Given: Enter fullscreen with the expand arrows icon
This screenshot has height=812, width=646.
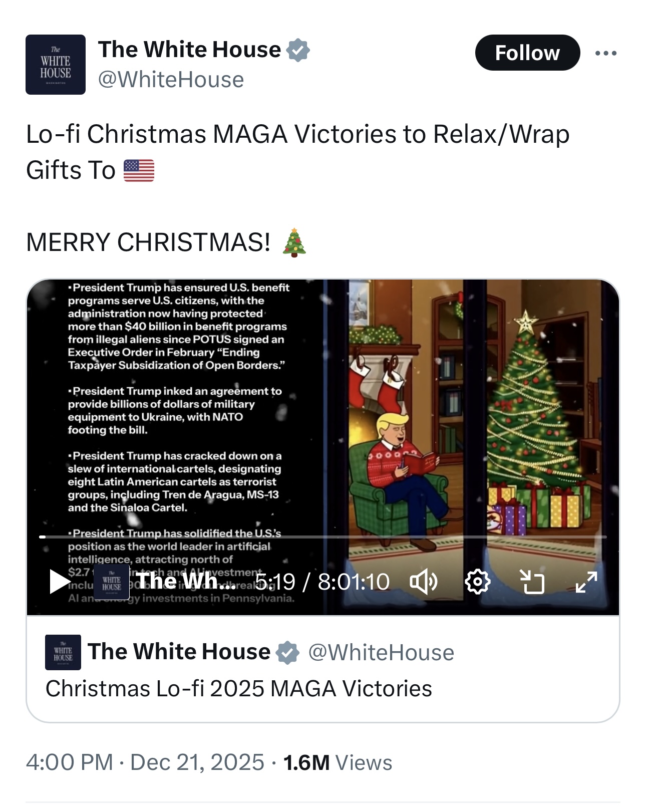Looking at the screenshot, I should click(586, 582).
